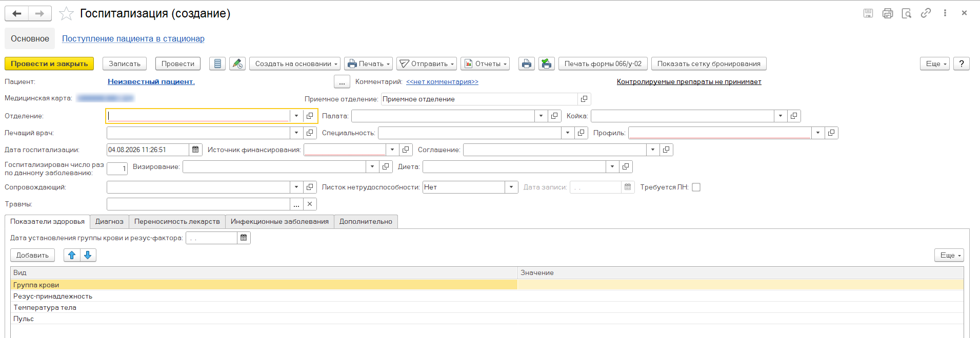
Task: Expand Источник финансирования dropdown
Action: [392, 150]
